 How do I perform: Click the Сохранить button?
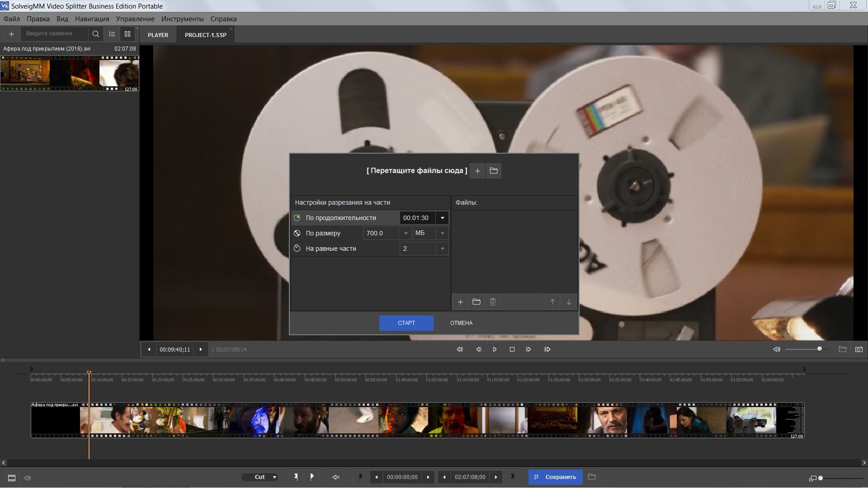point(555,477)
